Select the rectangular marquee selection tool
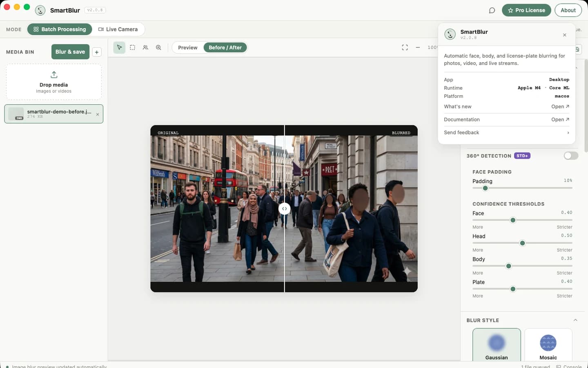Viewport: 588px width, 368px height. click(x=132, y=47)
